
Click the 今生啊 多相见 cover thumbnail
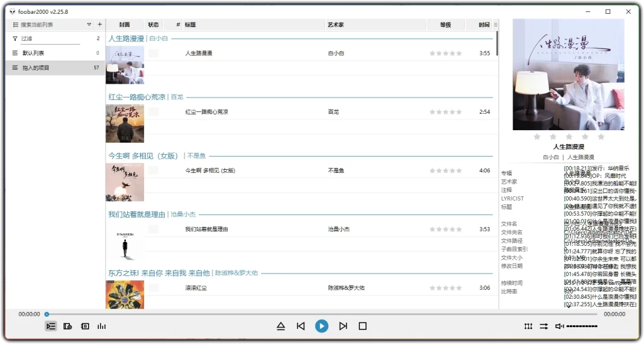125,182
